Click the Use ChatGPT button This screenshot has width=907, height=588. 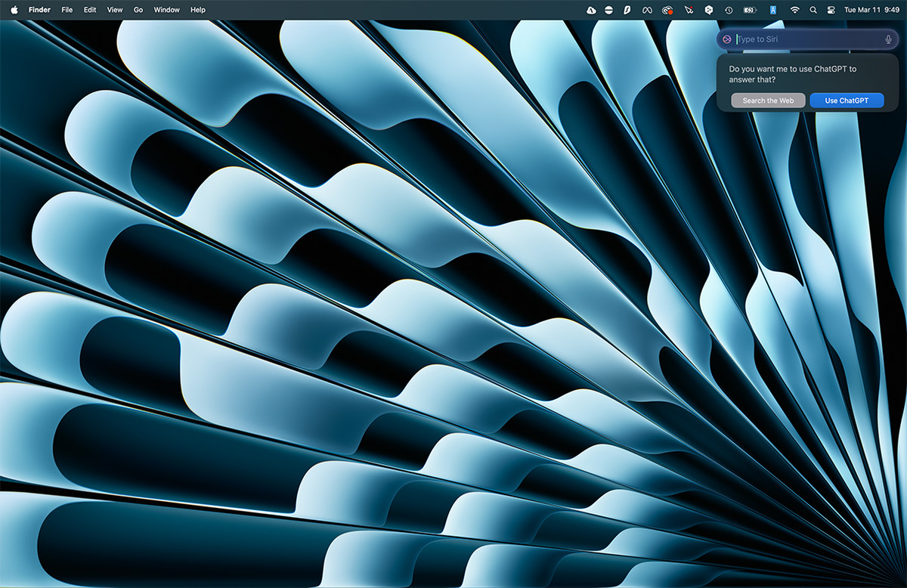(847, 101)
